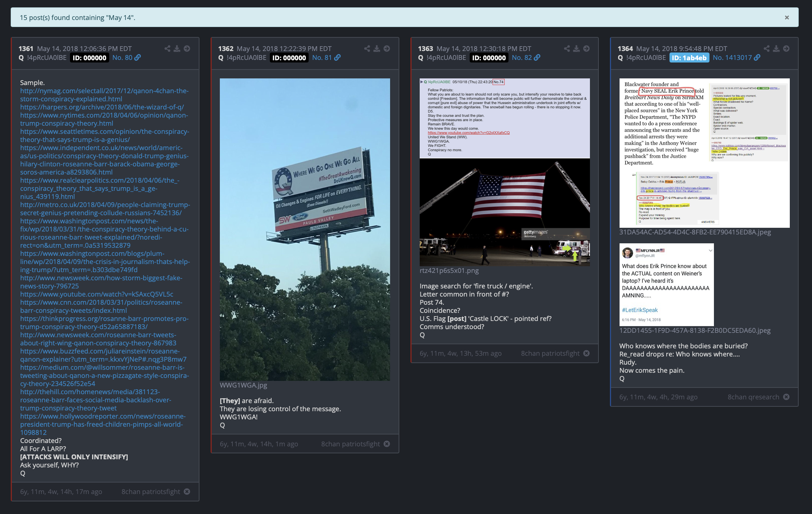Click timestamp "6y, 11m, 4w, 4h, 29m ago"
This screenshot has width=812, height=514.
(x=658, y=397)
